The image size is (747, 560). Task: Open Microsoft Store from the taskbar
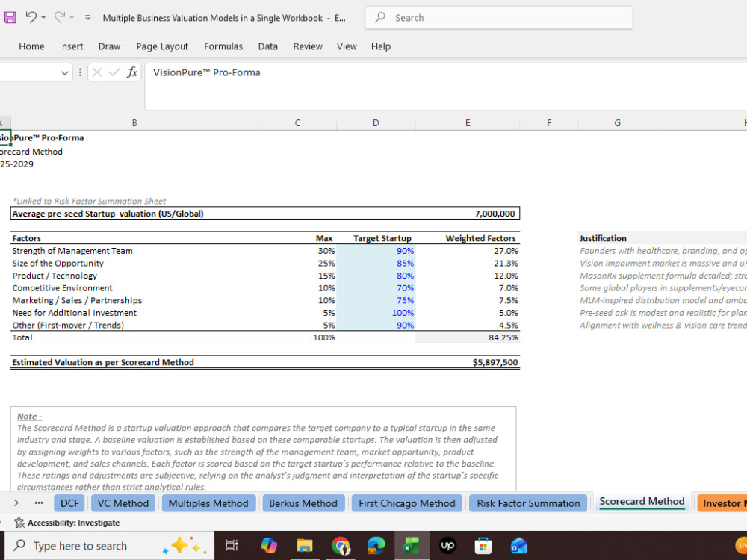[483, 546]
